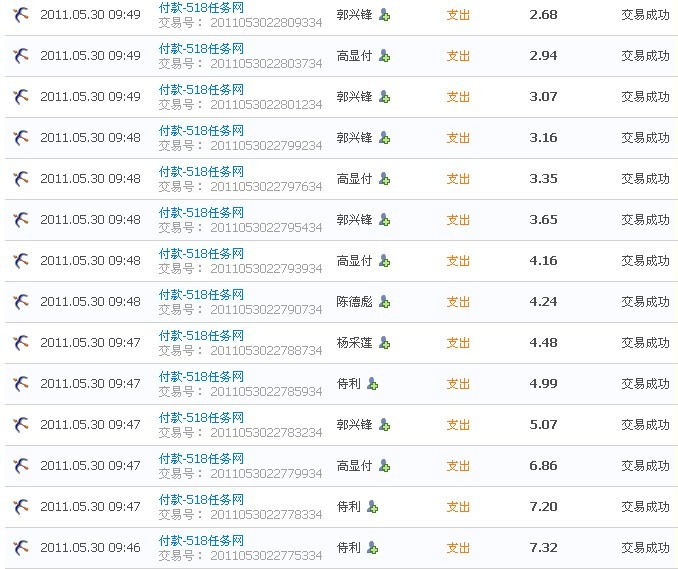The image size is (678, 569).
Task: Click bird icon in the 09:46 transaction row
Action: pyautogui.click(x=20, y=548)
